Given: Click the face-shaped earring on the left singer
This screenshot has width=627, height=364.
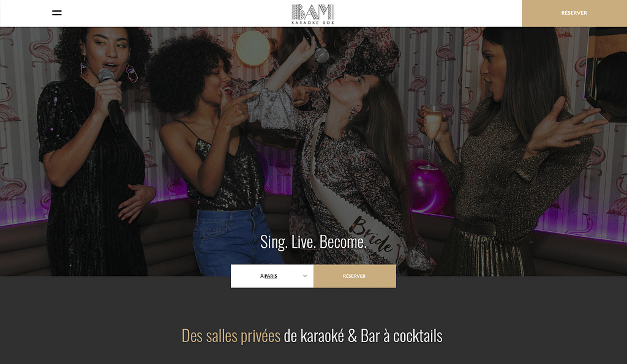Looking at the screenshot, I should [x=132, y=73].
